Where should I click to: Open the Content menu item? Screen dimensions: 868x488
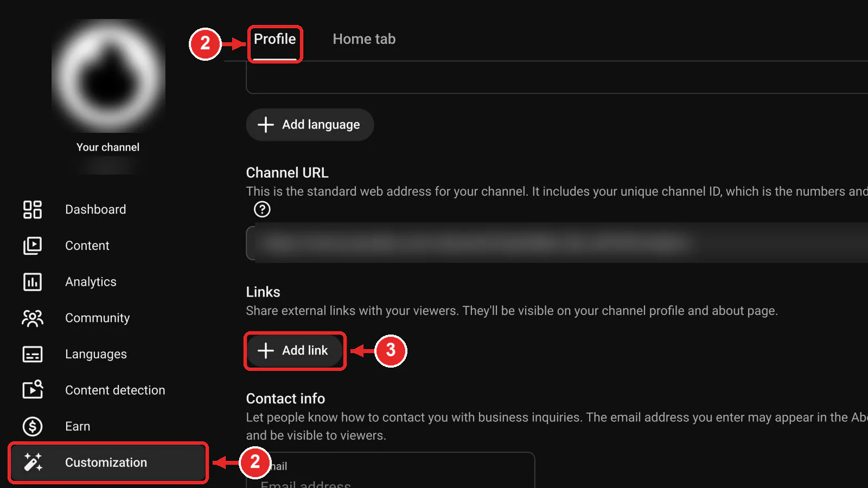coord(108,246)
